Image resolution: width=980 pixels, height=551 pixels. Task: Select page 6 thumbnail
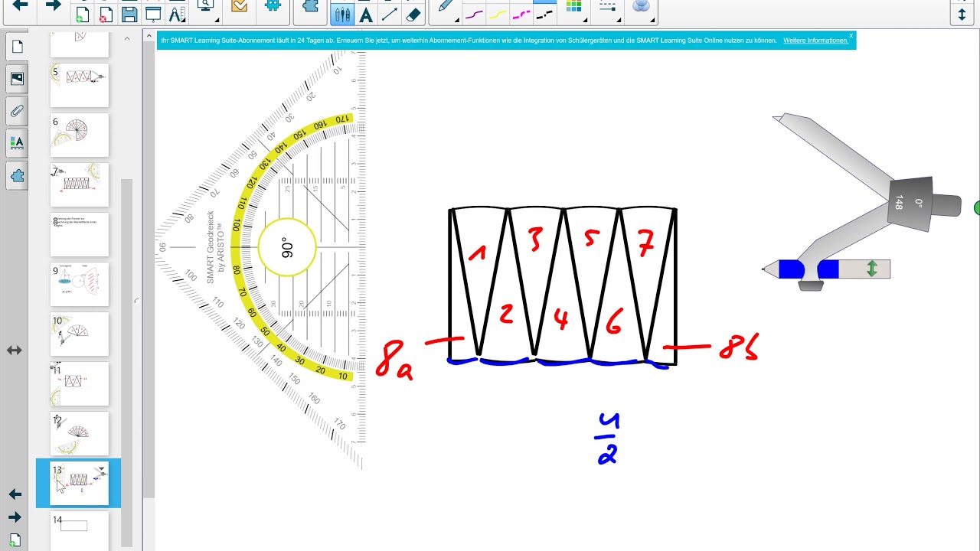[80, 135]
